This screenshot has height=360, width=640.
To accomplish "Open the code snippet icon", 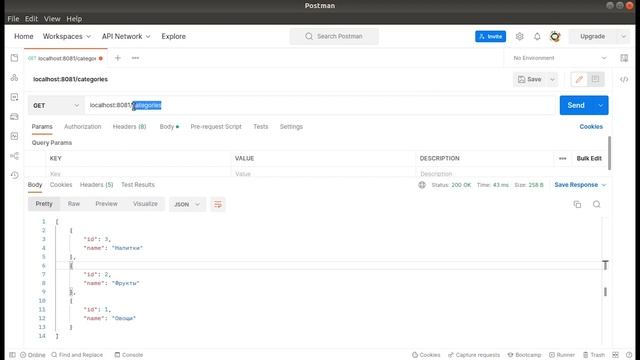I will (624, 80).
